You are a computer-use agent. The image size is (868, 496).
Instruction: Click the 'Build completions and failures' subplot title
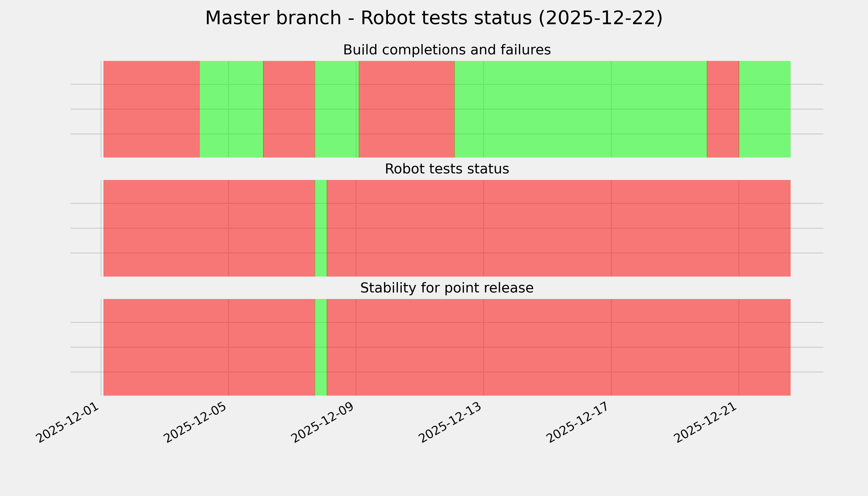point(447,50)
